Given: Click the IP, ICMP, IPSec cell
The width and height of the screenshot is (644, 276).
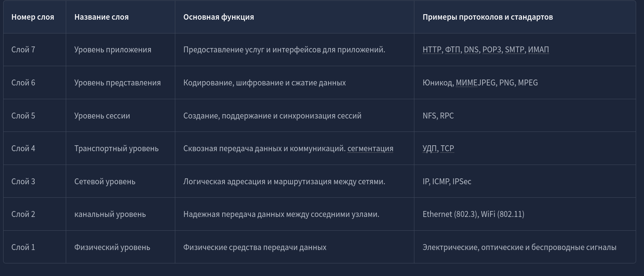Looking at the screenshot, I should [x=525, y=182].
